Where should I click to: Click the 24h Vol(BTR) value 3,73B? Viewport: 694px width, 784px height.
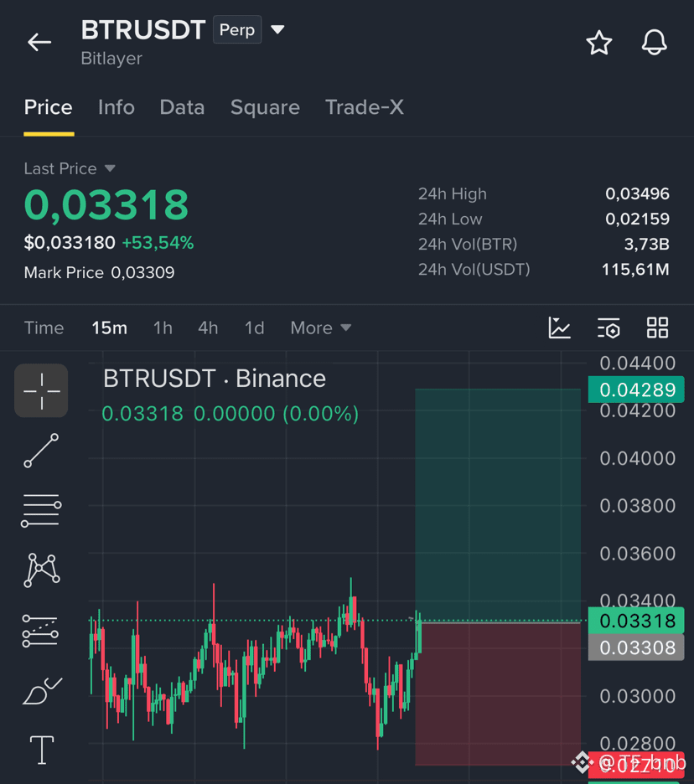pyautogui.click(x=646, y=244)
